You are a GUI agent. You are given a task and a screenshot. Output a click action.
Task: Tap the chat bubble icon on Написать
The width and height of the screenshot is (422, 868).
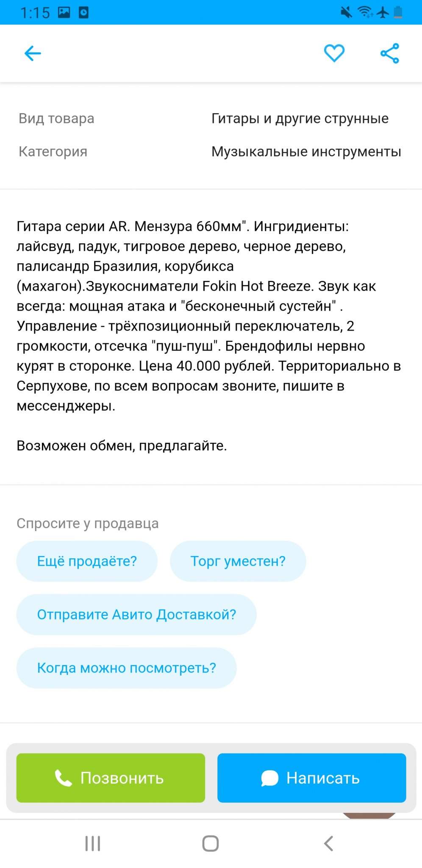tap(269, 778)
